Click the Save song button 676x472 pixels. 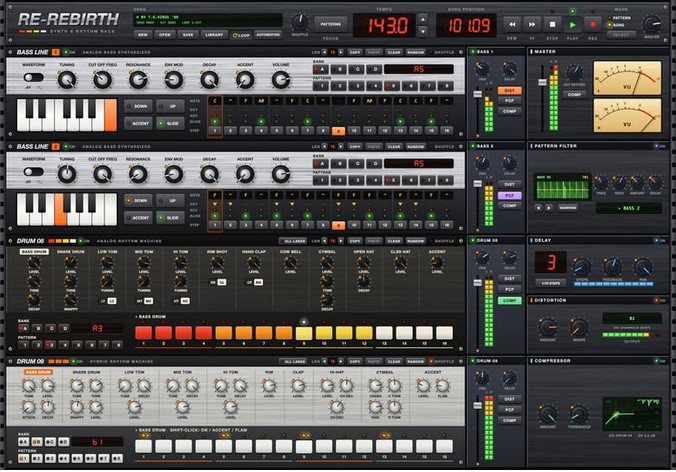point(188,35)
